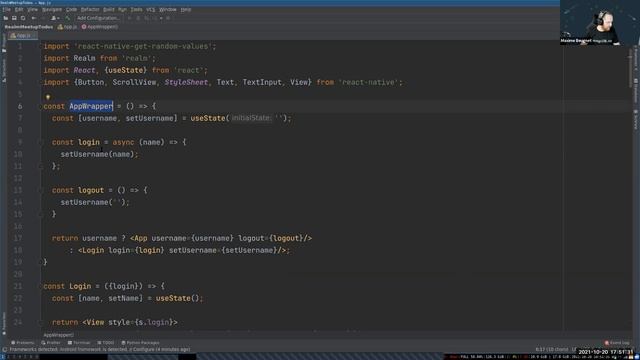Toggle fold for the return View at line 24
640x360 pixels.
point(41,322)
